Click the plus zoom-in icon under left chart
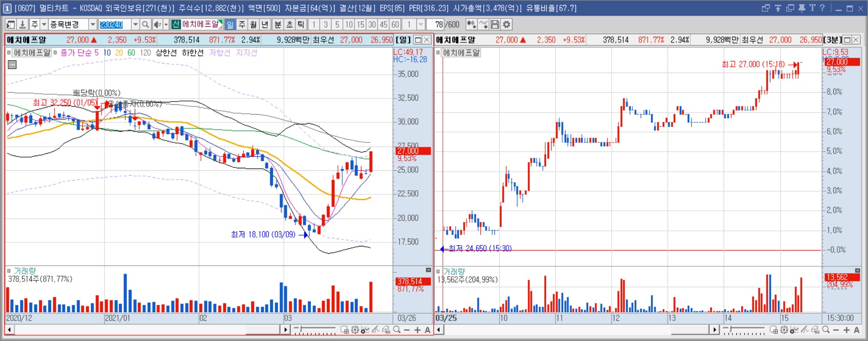The width and height of the screenshot is (868, 341). 417,330
